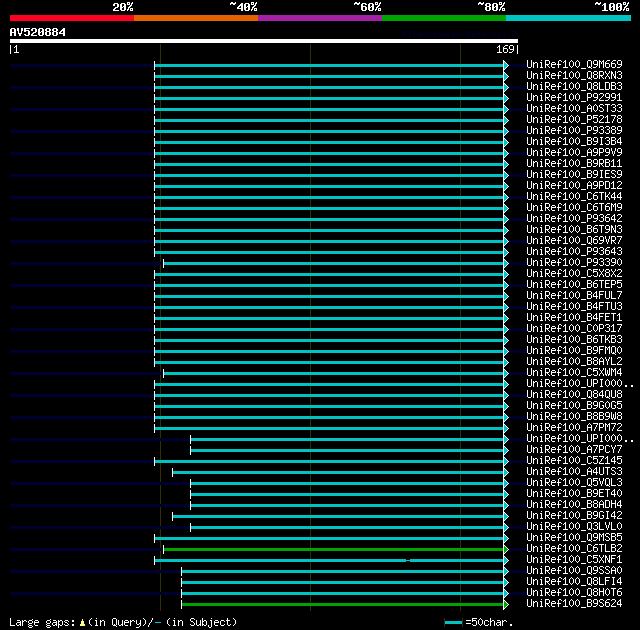Image resolution: width=640 pixels, height=630 pixels.
Task: Click the red 20% identity legend segment
Action: tap(72, 18)
